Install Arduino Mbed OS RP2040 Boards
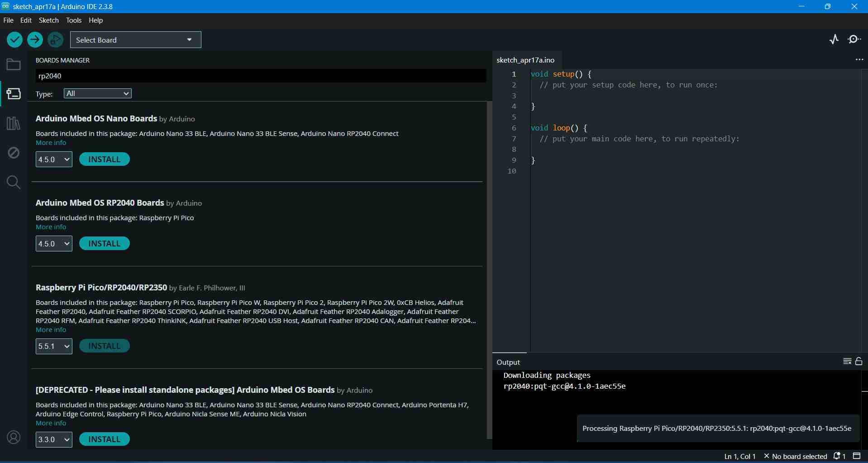868x463 pixels. pyautogui.click(x=105, y=244)
